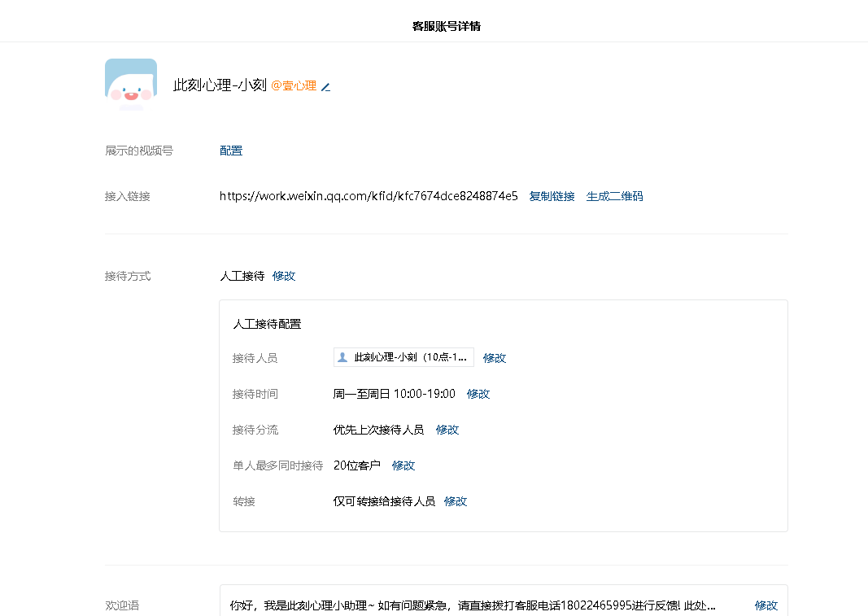Image resolution: width=868 pixels, height=616 pixels.
Task: Click 20位客户 value text
Action: 356,465
